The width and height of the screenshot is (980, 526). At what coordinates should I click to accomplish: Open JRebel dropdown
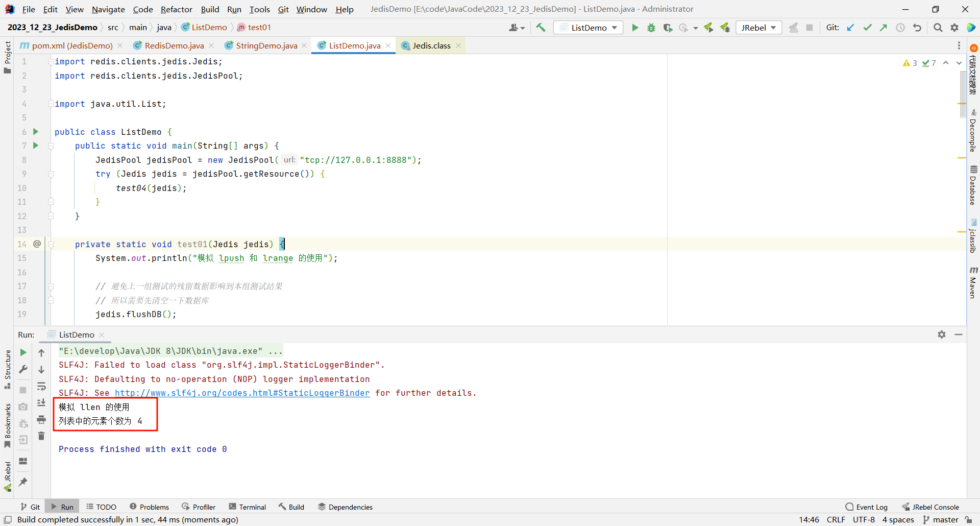759,28
